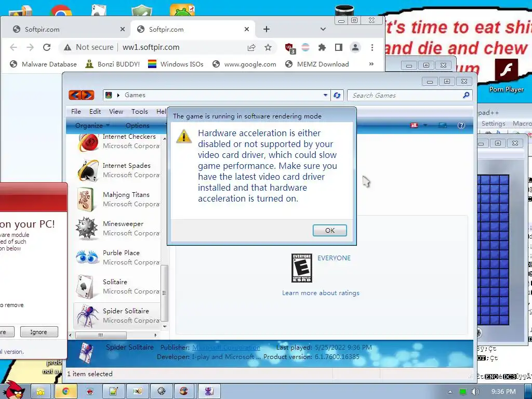The height and width of the screenshot is (399, 532).
Task: Select Internet Spades game
Action: click(x=117, y=170)
